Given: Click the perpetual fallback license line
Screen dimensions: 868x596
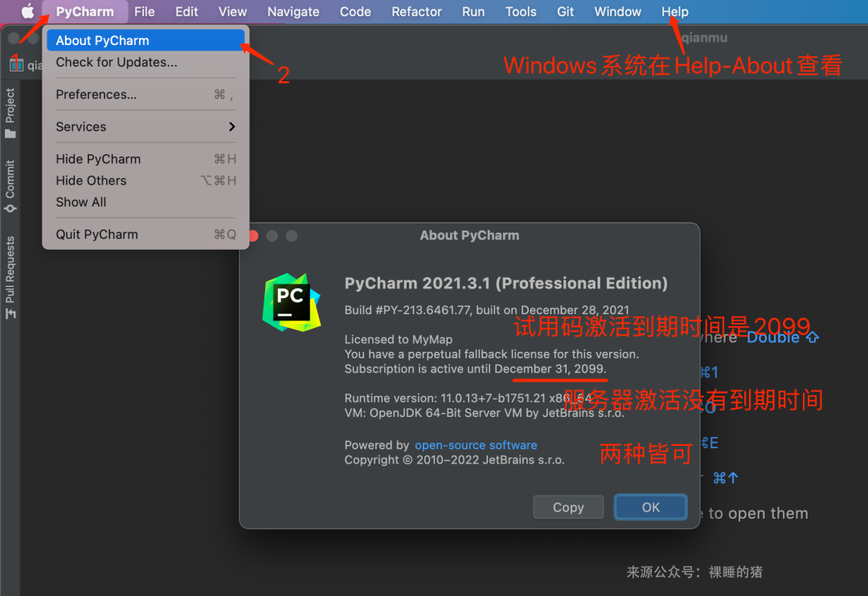Looking at the screenshot, I should [x=492, y=354].
